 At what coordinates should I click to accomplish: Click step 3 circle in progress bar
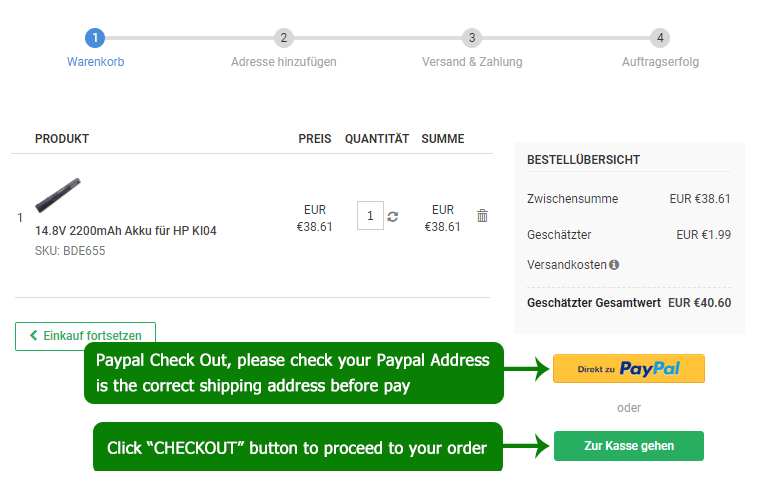point(471,38)
